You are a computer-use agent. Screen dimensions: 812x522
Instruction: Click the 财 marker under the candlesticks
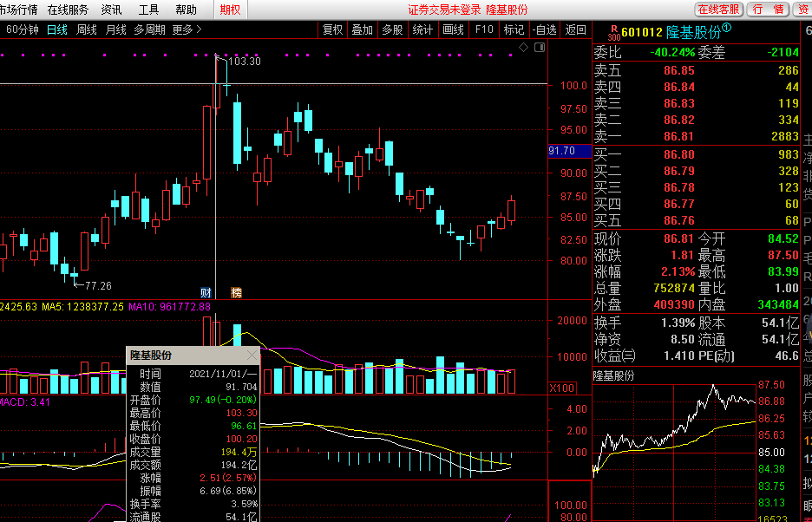206,292
